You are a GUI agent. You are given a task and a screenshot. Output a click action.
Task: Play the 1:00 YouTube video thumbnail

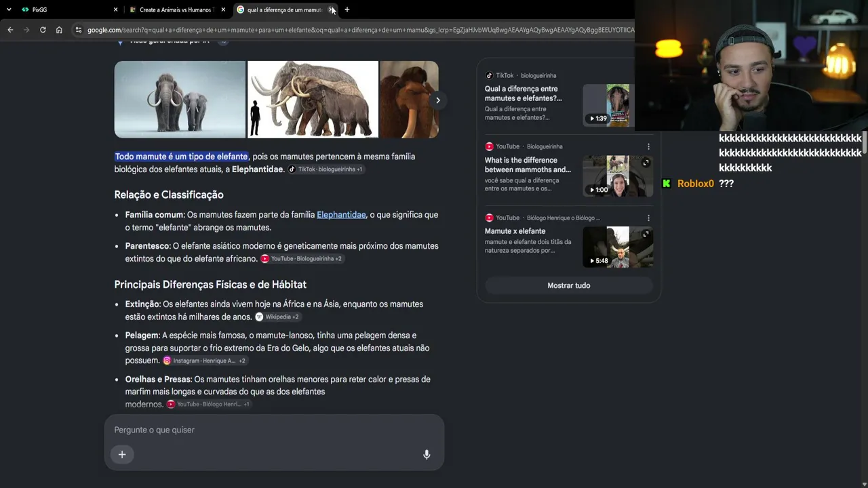tap(618, 176)
